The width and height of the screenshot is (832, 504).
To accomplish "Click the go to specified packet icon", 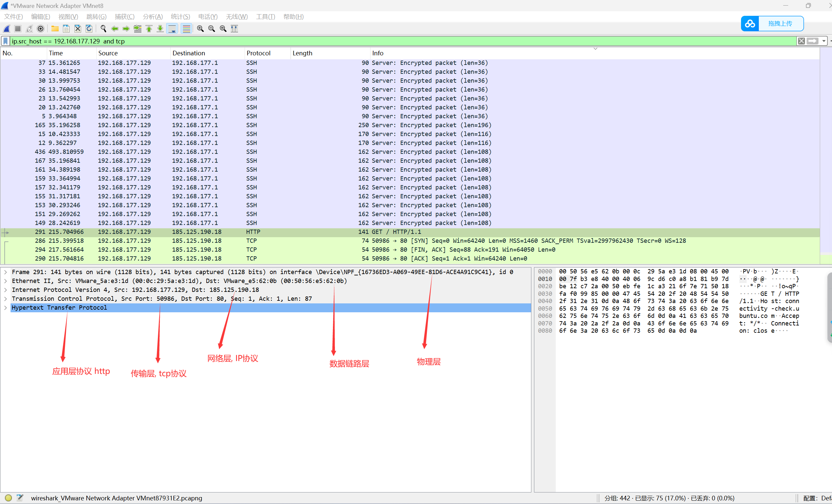I will click(x=137, y=29).
